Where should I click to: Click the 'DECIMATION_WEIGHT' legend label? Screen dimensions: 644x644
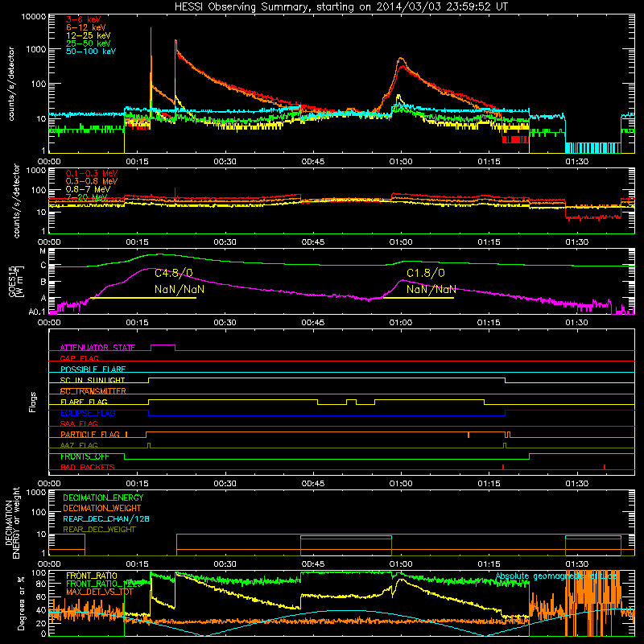(102, 508)
